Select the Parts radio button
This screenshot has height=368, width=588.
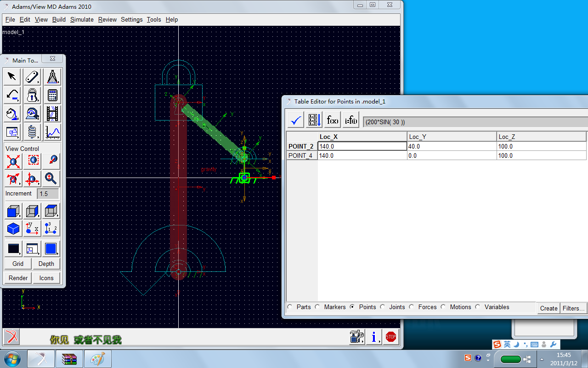click(290, 307)
